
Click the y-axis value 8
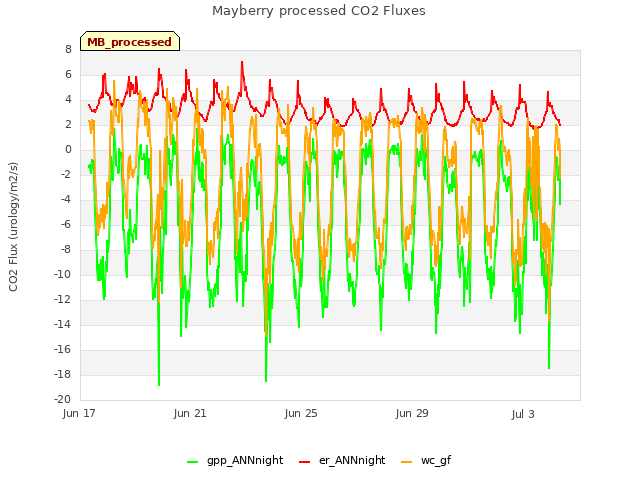[x=68, y=49]
